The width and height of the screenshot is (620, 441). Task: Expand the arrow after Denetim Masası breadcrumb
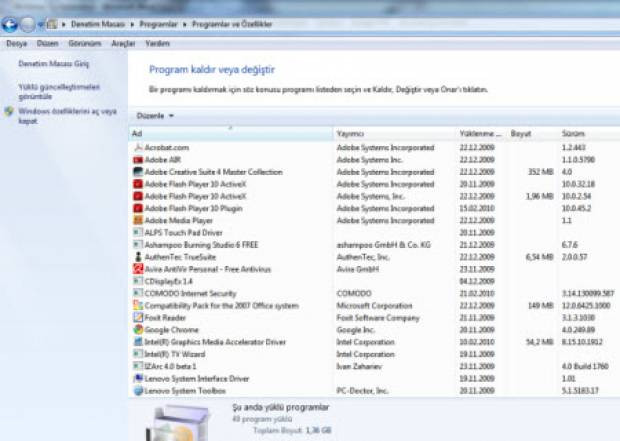132,25
